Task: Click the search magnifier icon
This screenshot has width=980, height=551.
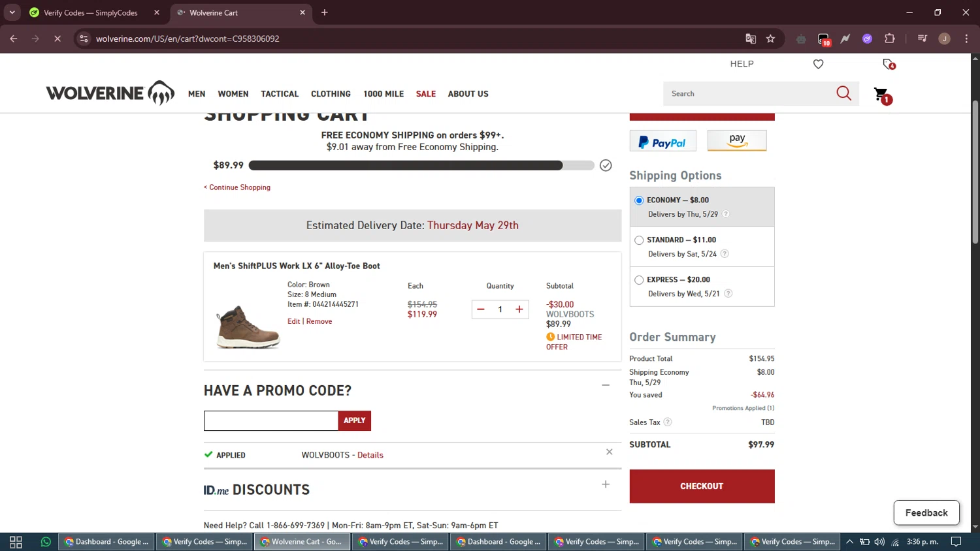Action: coord(843,93)
